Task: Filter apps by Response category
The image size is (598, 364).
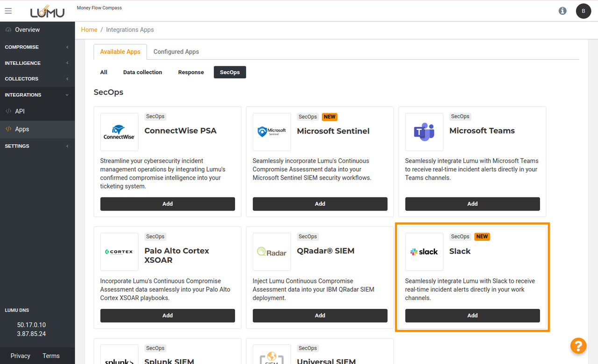Action: (x=191, y=72)
